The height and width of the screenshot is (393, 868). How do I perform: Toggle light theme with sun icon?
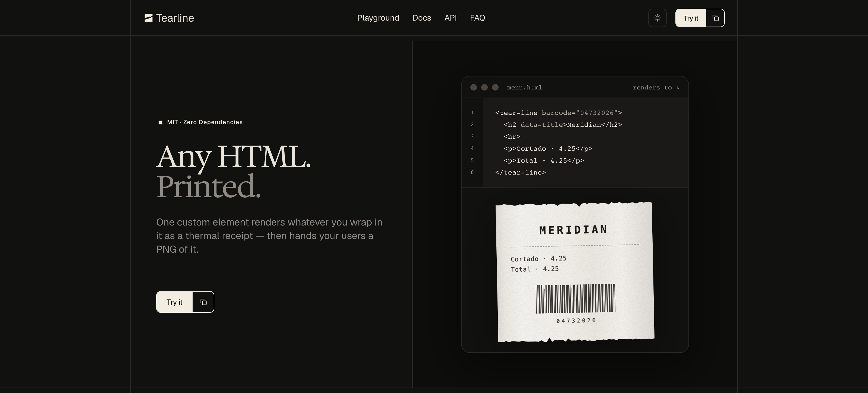coord(658,18)
